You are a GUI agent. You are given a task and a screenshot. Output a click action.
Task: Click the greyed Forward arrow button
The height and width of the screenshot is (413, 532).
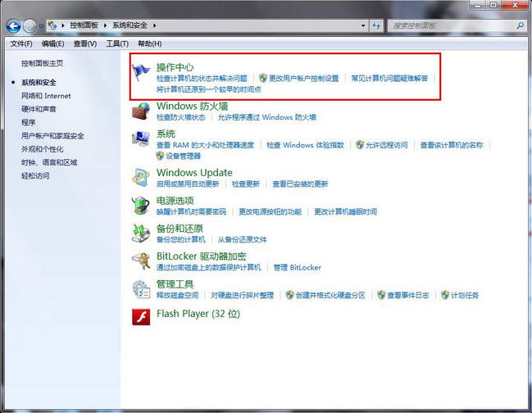tap(30, 25)
